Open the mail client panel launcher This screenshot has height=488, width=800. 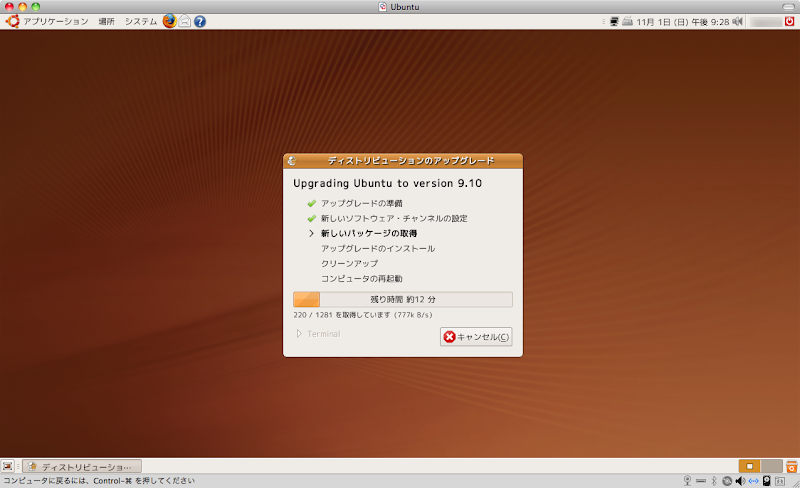[185, 21]
